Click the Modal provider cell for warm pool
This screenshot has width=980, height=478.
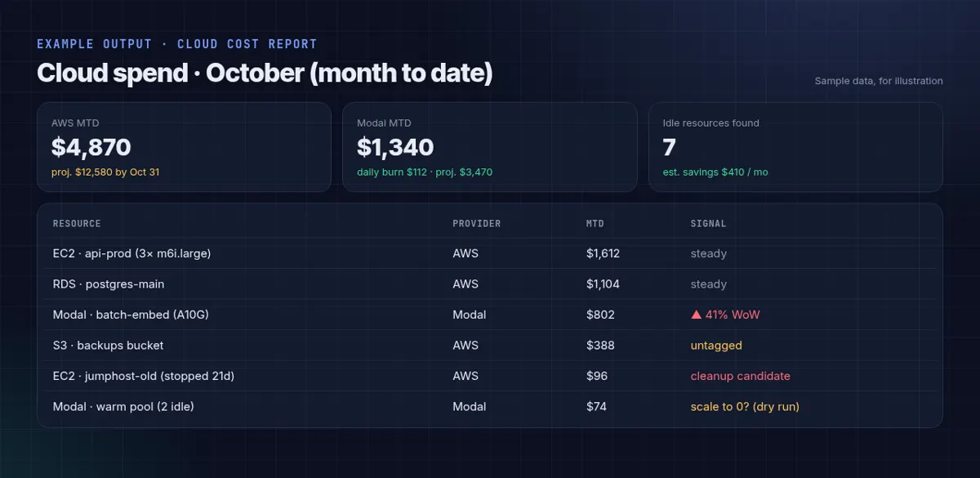(470, 407)
